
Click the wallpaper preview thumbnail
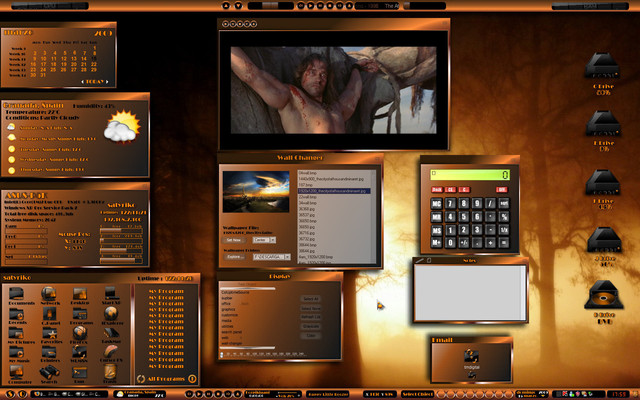256,191
